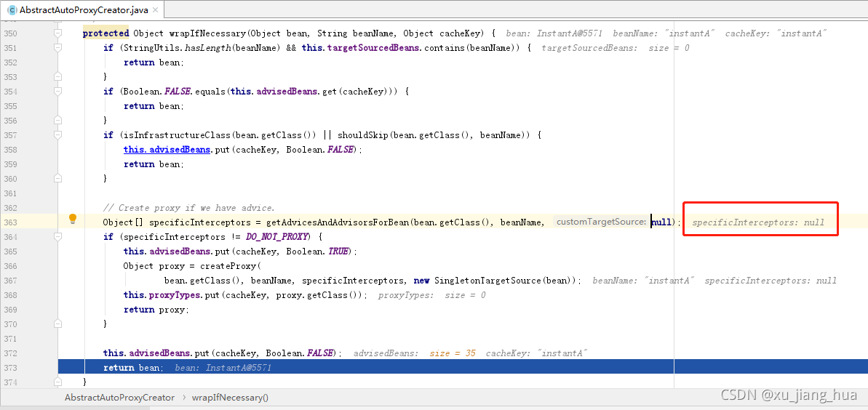This screenshot has height=410, width=868.
Task: Select the AbstractAutoProxyCreator.java editor tab
Action: coord(83,9)
